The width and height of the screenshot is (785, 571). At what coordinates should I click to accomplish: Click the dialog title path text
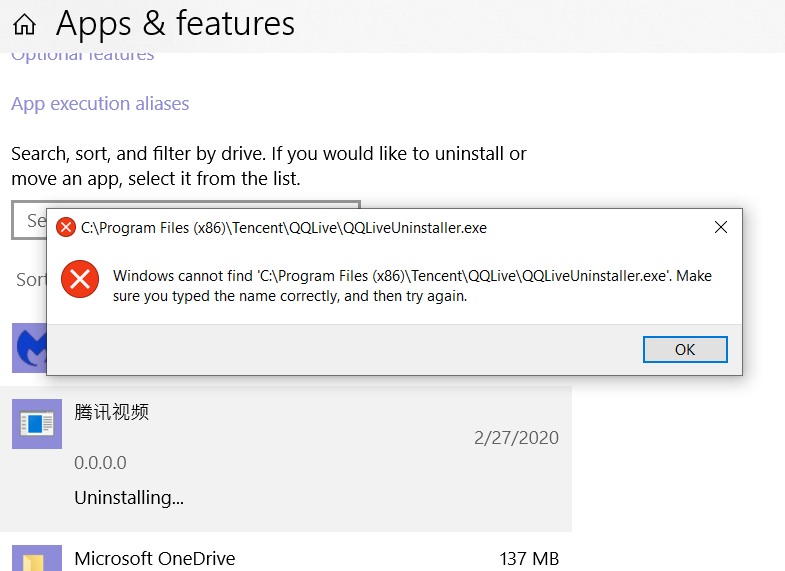(x=284, y=228)
